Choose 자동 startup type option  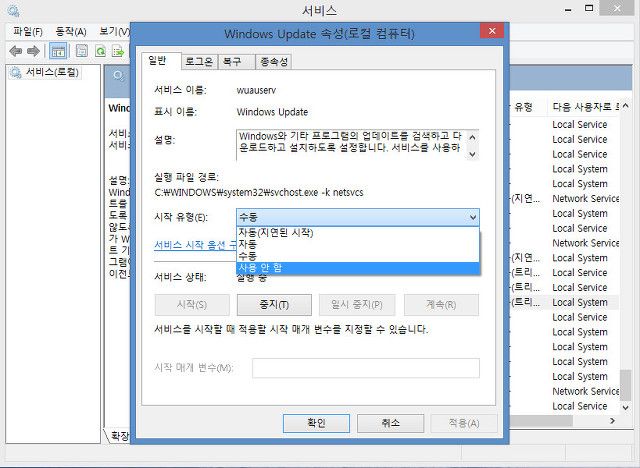coord(358,244)
